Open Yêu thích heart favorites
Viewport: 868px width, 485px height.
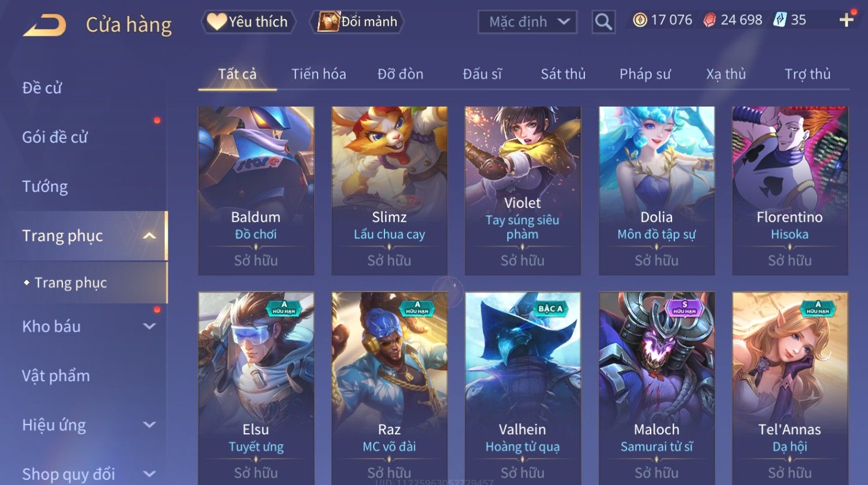tap(248, 22)
